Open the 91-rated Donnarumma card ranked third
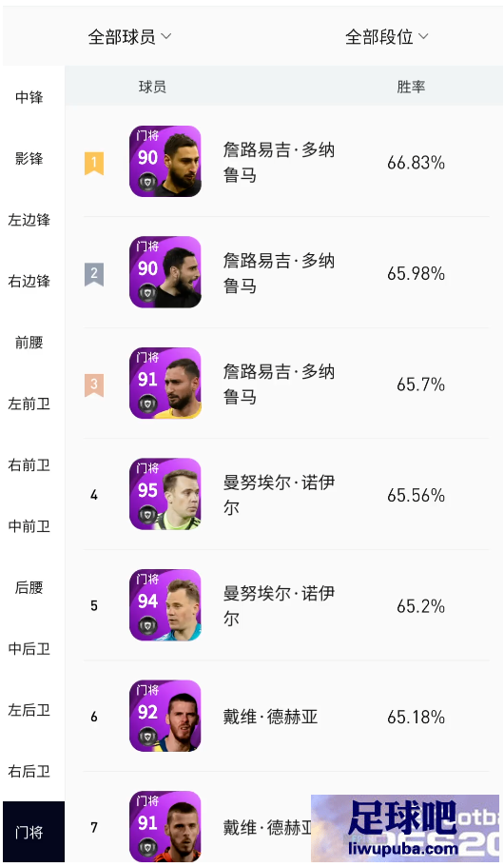 tap(165, 384)
